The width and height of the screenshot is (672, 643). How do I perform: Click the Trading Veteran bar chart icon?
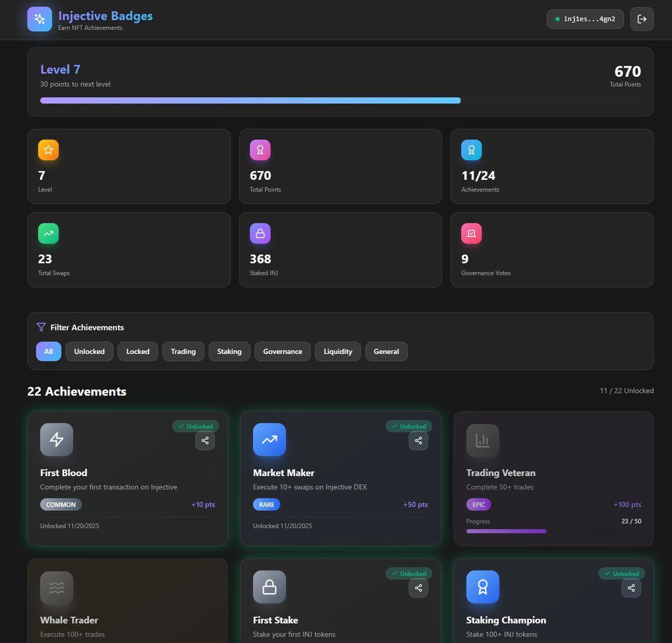(483, 441)
